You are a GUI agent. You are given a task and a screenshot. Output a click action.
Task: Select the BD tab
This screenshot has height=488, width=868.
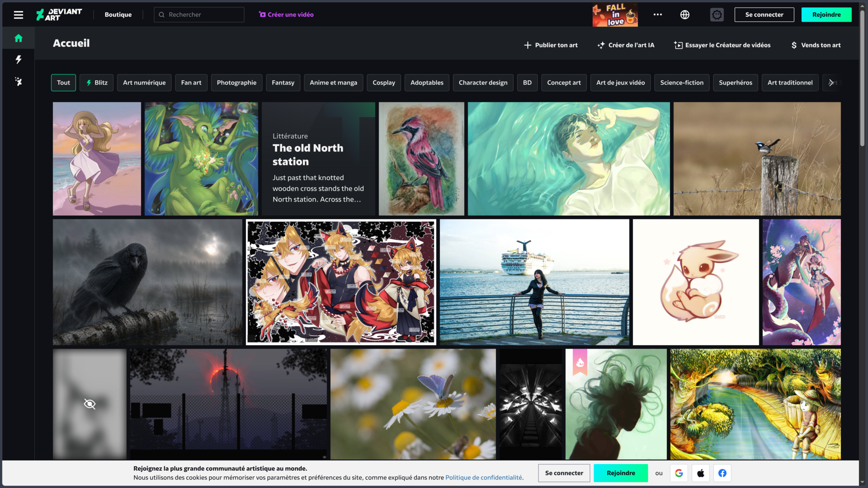pos(527,83)
